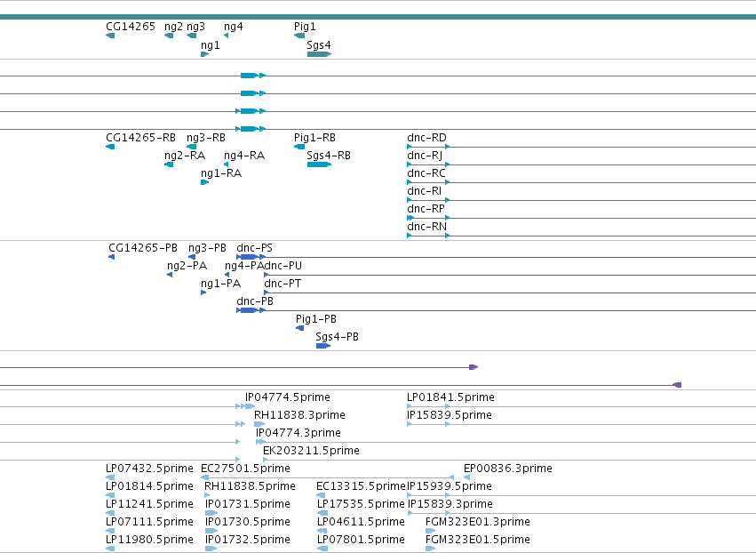756x553 pixels.
Task: Click transcript label "ng3-RB"
Action: click(206, 138)
